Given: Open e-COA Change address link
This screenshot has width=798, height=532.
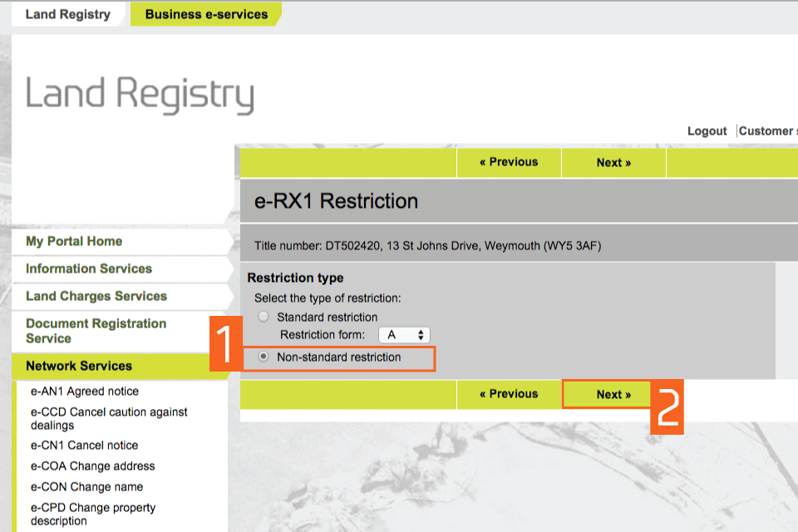Looking at the screenshot, I should click(x=93, y=466).
